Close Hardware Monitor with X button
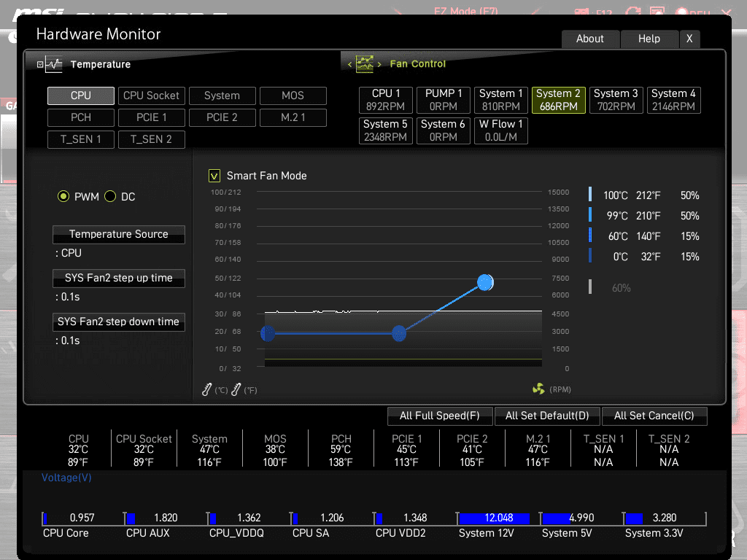This screenshot has width=747, height=560. [689, 39]
